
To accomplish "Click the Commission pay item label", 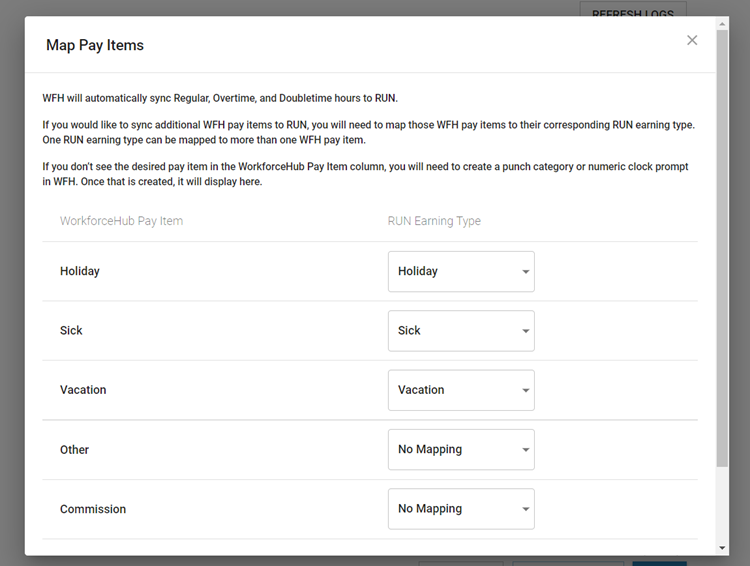I will pos(93,509).
